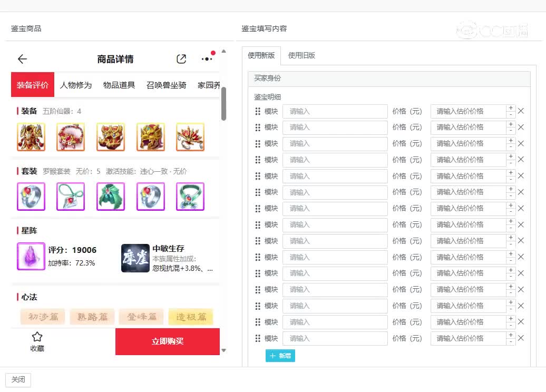Select the golden lion head equipment icon
The width and height of the screenshot is (546, 392).
point(151,137)
